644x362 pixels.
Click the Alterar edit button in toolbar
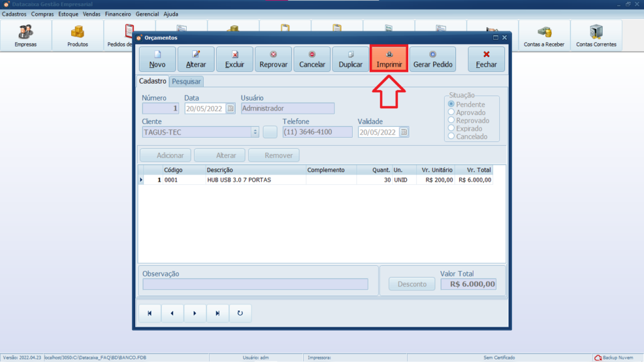pos(196,59)
